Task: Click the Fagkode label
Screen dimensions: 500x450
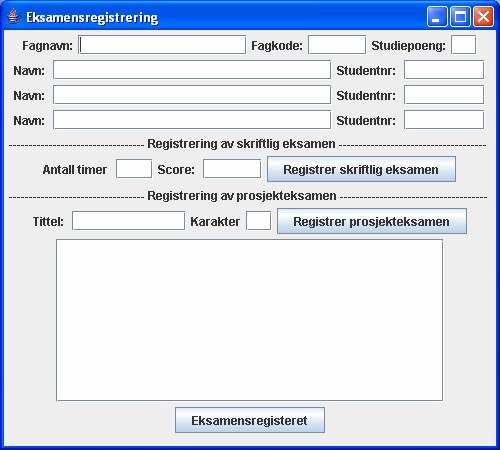Action: (x=277, y=46)
